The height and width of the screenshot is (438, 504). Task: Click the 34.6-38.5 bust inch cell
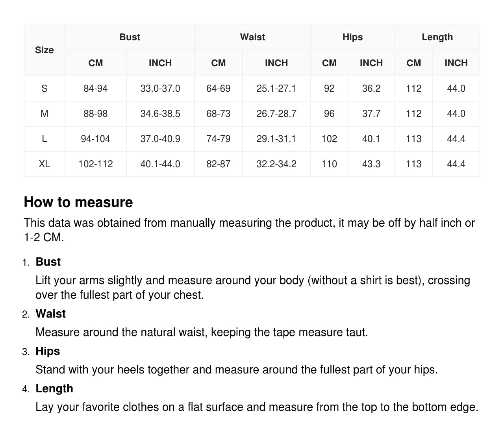point(160,114)
